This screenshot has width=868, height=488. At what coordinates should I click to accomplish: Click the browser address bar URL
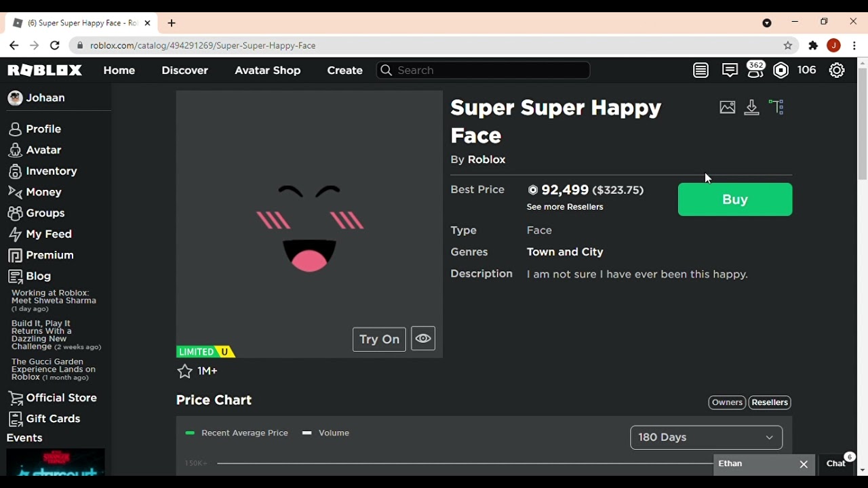[203, 45]
